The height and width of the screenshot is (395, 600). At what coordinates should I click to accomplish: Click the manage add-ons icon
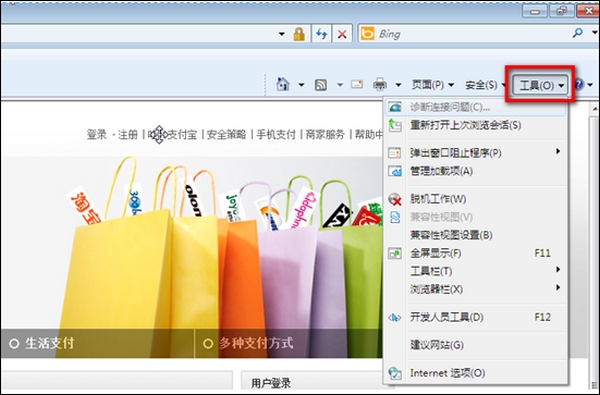(x=395, y=171)
